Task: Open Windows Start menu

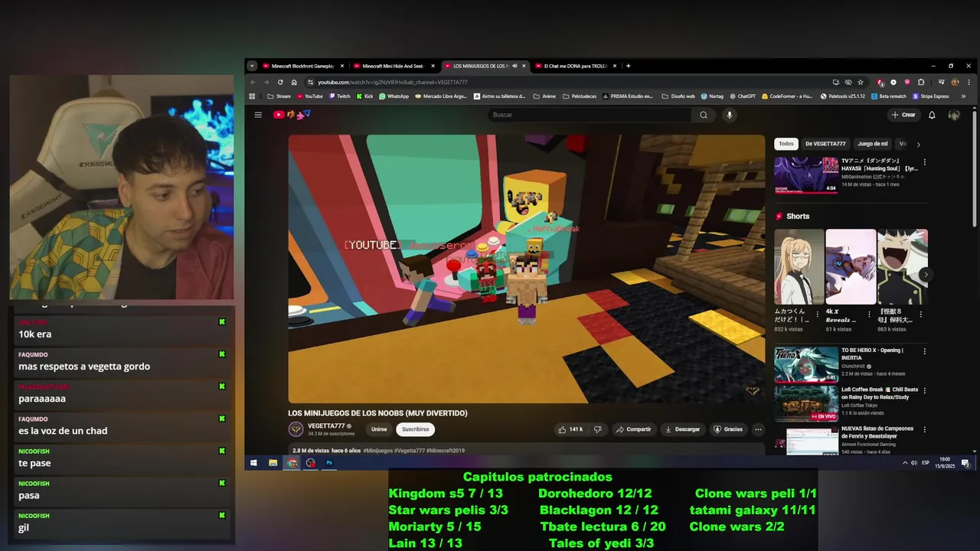Action: pyautogui.click(x=253, y=463)
